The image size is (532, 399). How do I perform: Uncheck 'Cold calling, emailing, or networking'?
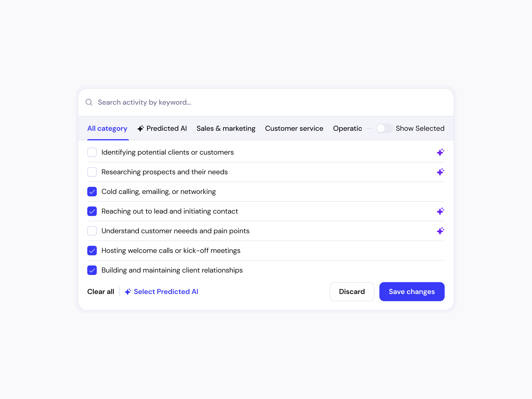pos(92,191)
